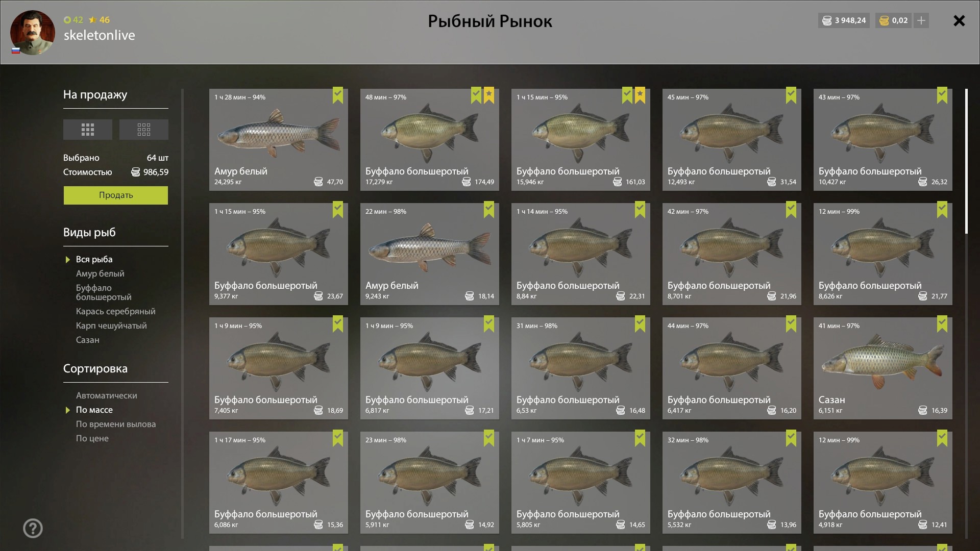Viewport: 980px width, 551px height.
Task: Open the skeletonlive profile avatar
Action: coord(33,32)
